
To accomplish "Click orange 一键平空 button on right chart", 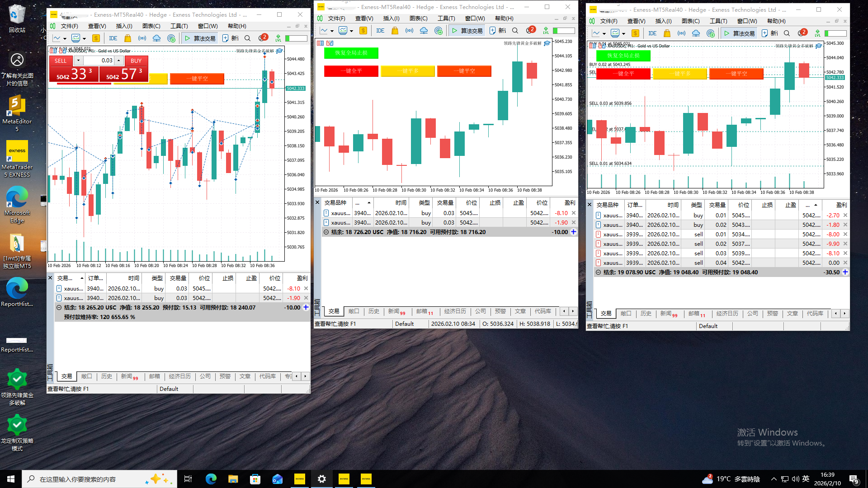I will [x=736, y=74].
